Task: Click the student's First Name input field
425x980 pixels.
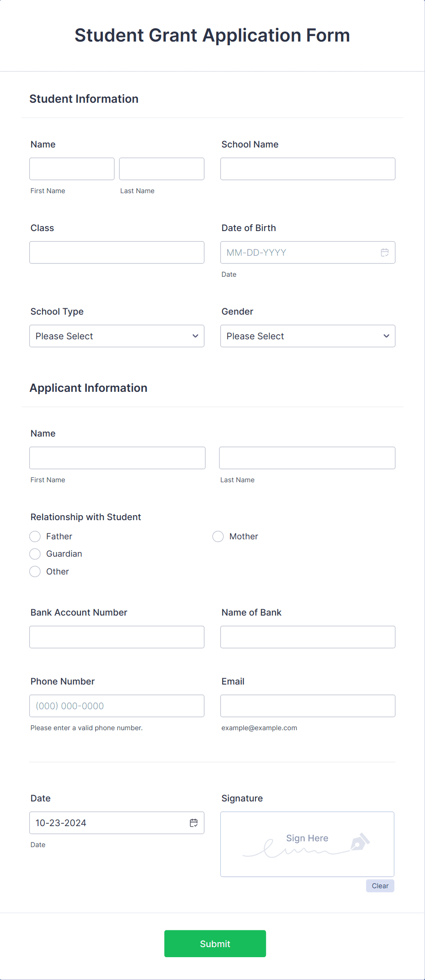Action: pyautogui.click(x=72, y=169)
